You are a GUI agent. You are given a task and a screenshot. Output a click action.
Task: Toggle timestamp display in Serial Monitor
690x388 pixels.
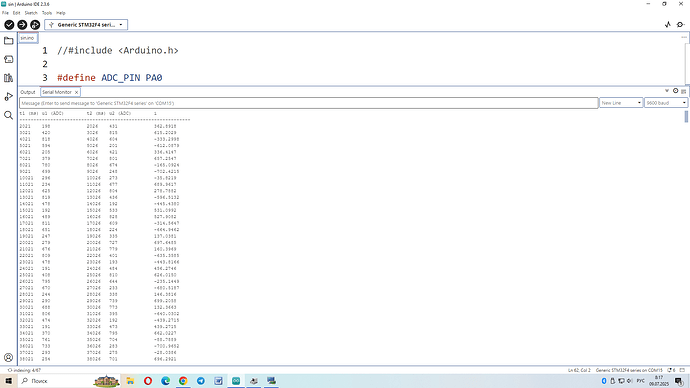(675, 91)
